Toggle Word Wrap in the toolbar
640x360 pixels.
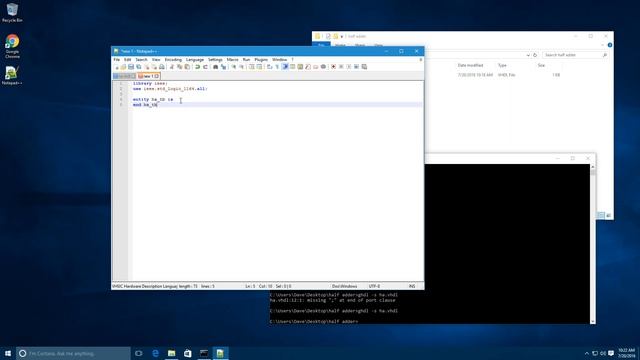click(x=269, y=67)
